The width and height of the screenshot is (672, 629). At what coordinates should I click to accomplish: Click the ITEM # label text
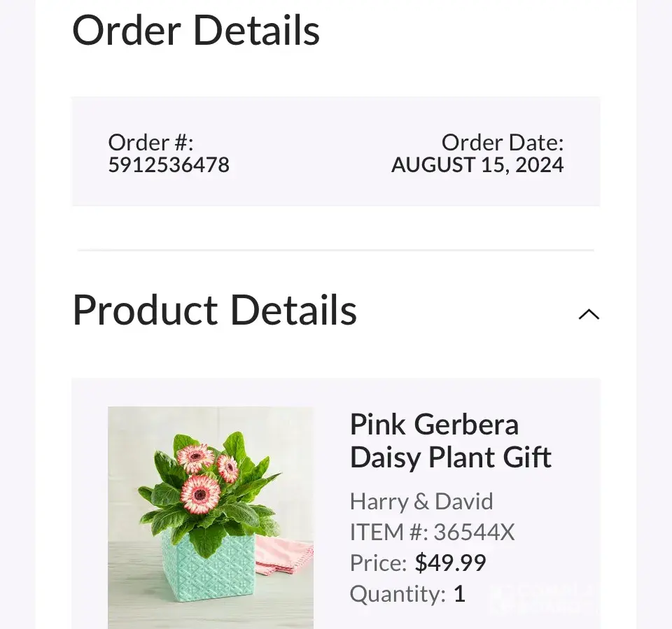pos(388,532)
